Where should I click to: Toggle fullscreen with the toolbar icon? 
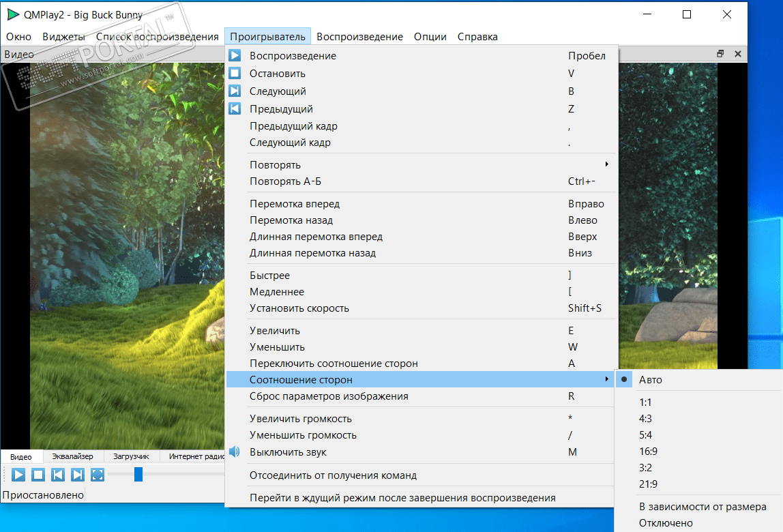98,475
